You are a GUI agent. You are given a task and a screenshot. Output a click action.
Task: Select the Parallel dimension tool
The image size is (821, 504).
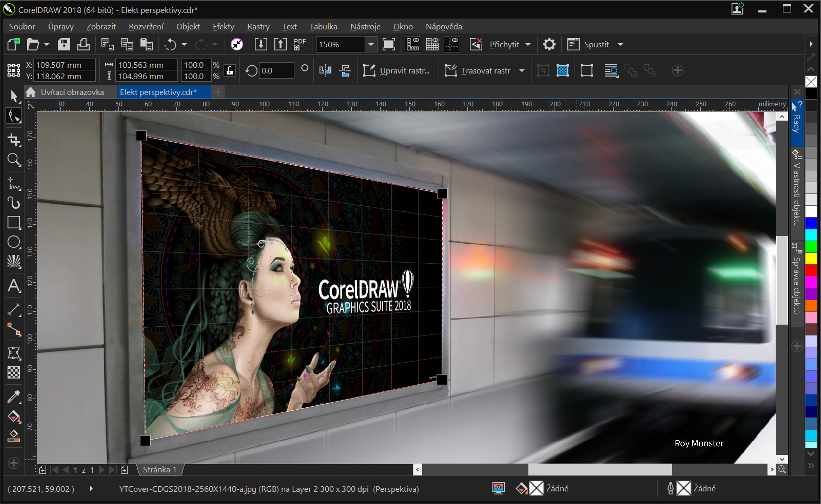14,310
